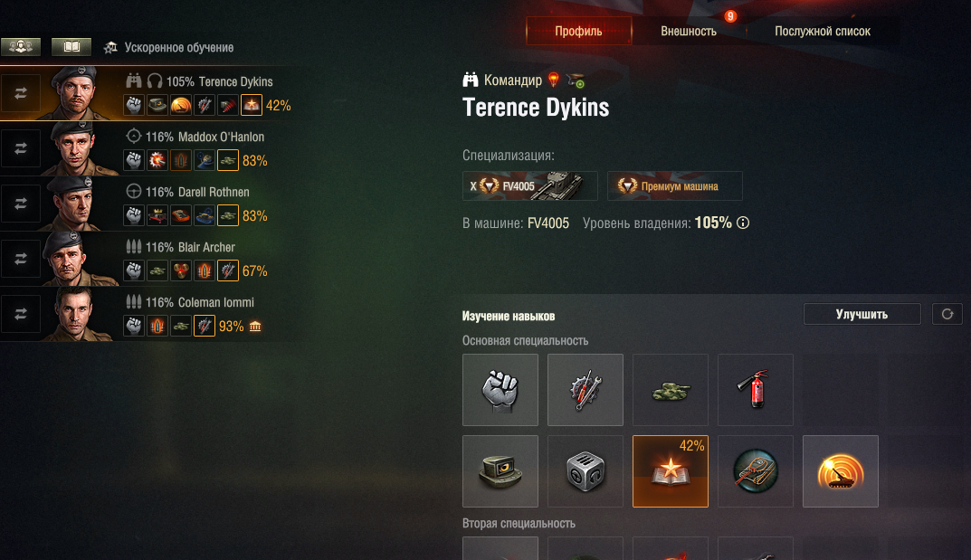Toggle Ускоренное обучение accelerated training

pos(169,48)
